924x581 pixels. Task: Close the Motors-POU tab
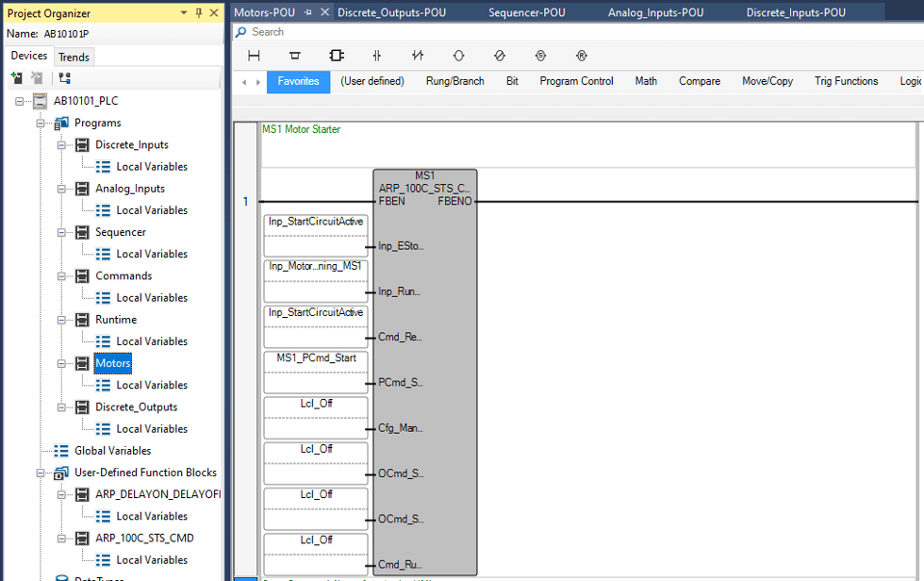click(x=324, y=12)
